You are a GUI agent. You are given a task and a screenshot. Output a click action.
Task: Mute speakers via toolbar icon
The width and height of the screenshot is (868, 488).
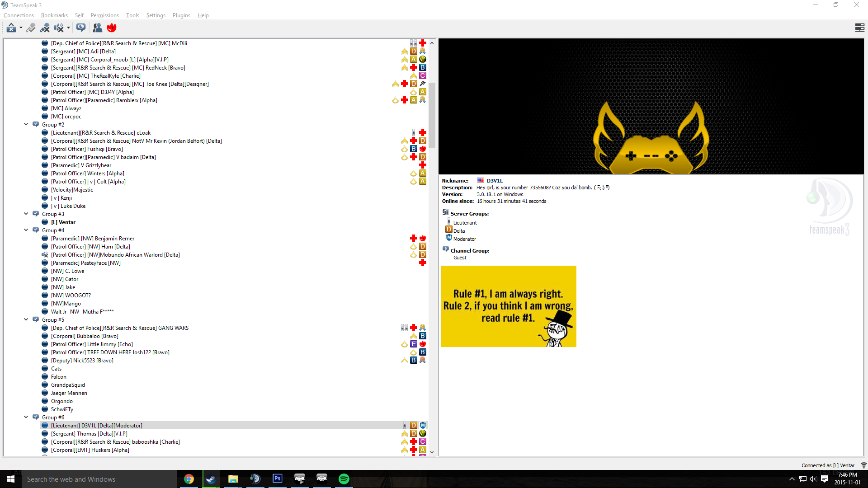click(x=59, y=28)
